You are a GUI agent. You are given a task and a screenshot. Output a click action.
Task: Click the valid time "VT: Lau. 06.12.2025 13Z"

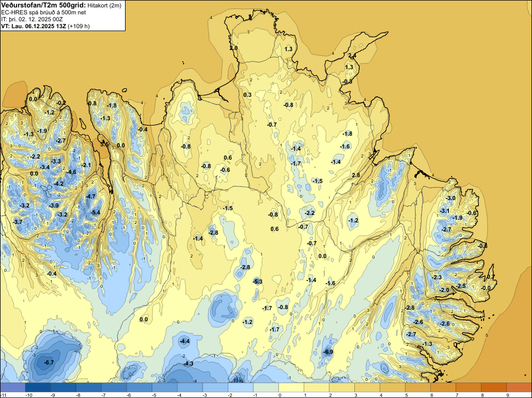click(34, 26)
